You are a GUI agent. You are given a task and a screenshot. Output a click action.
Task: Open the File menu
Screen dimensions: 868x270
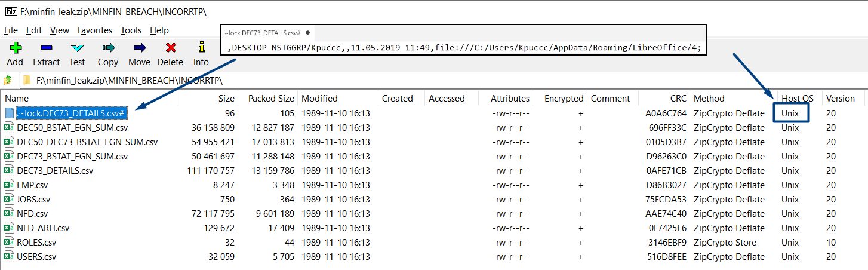click(11, 30)
